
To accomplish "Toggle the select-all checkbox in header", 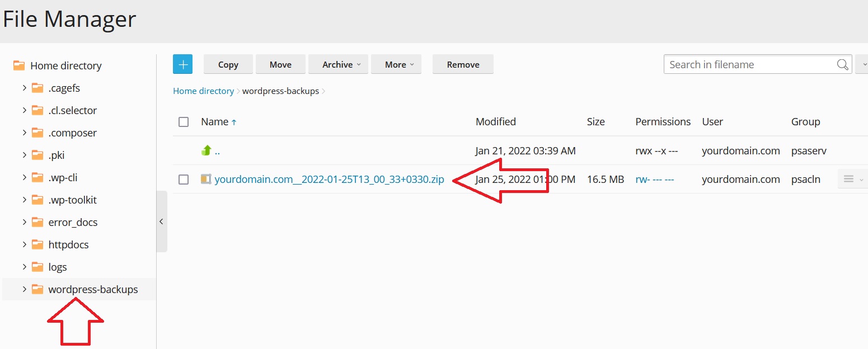I will pos(184,122).
